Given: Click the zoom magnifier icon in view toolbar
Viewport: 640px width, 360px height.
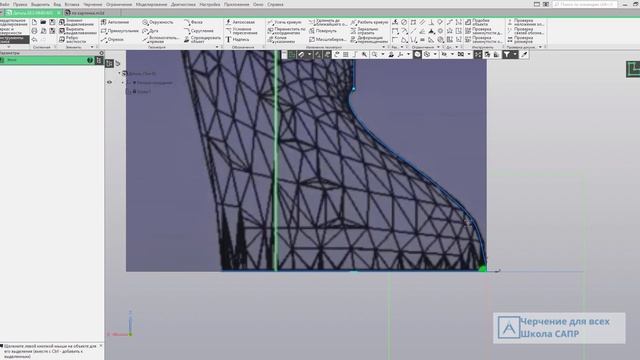Looking at the screenshot, I should (x=374, y=54).
